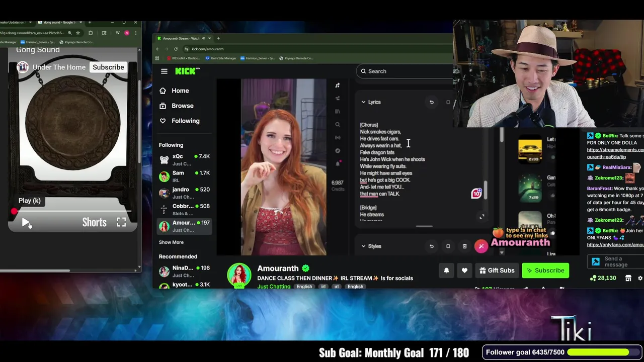This screenshot has height=362, width=644.
Task: Expand Show More under Following
Action: point(171,242)
